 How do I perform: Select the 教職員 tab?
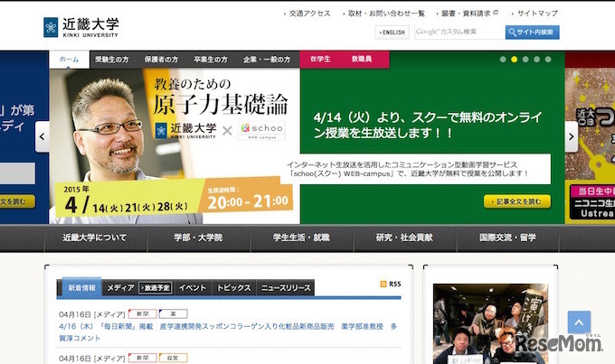[362, 60]
